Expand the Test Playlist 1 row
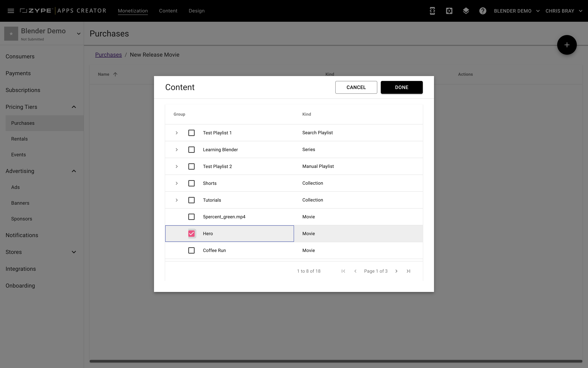The width and height of the screenshot is (588, 368). (x=177, y=133)
